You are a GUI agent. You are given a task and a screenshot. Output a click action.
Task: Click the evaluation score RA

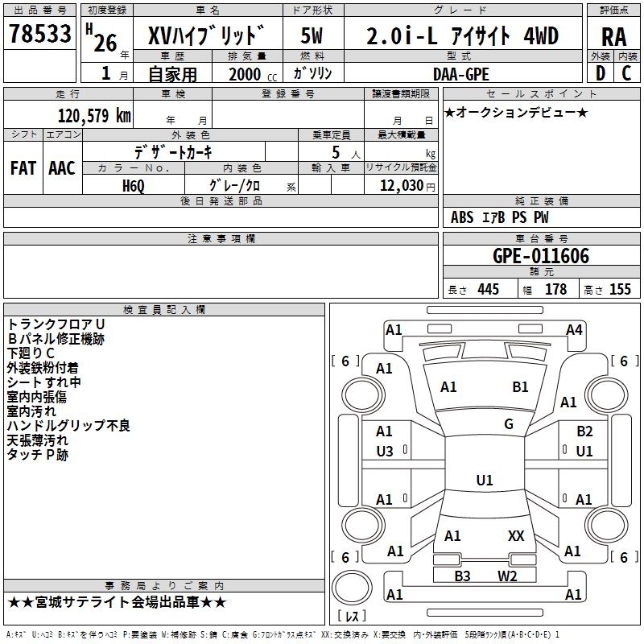point(614,37)
